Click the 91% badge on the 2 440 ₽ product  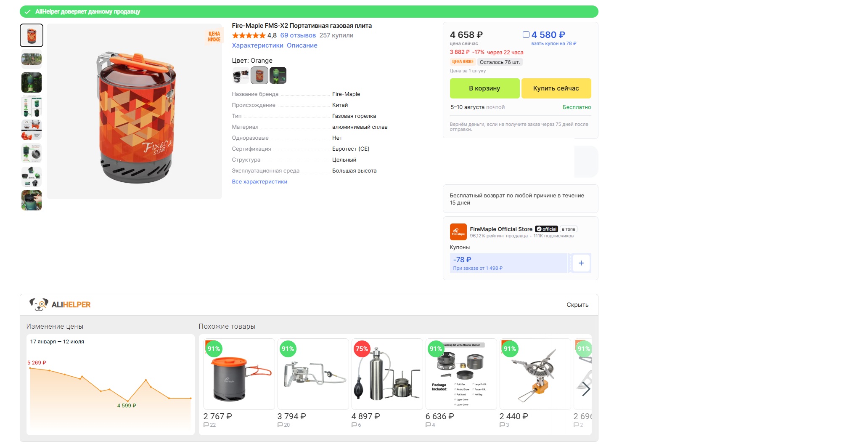(510, 348)
